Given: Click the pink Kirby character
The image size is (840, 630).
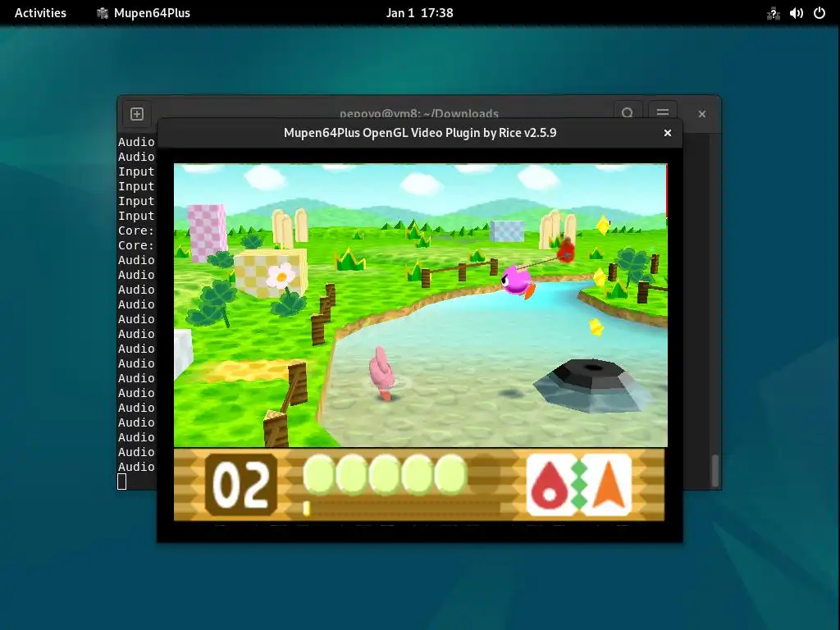Looking at the screenshot, I should (x=517, y=281).
